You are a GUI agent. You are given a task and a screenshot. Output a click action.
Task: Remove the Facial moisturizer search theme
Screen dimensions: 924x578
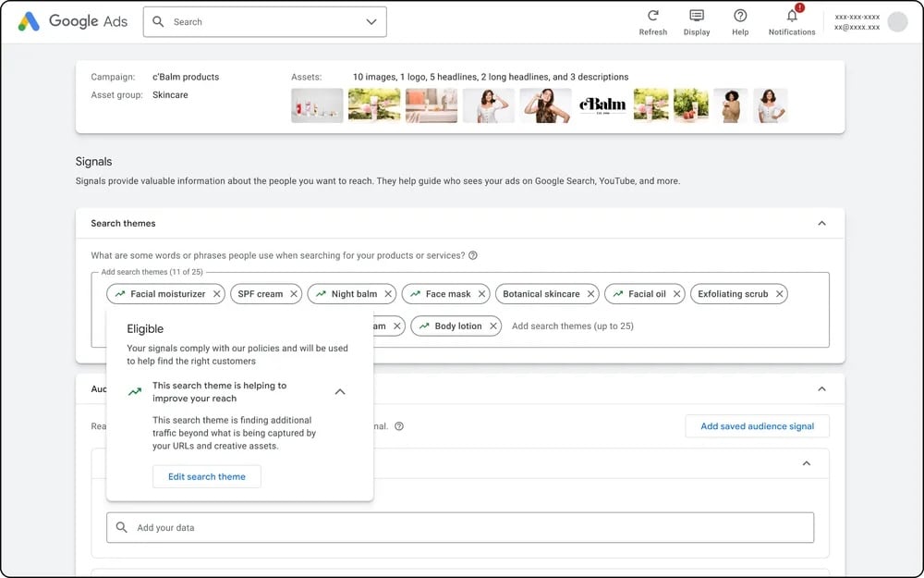coord(217,294)
